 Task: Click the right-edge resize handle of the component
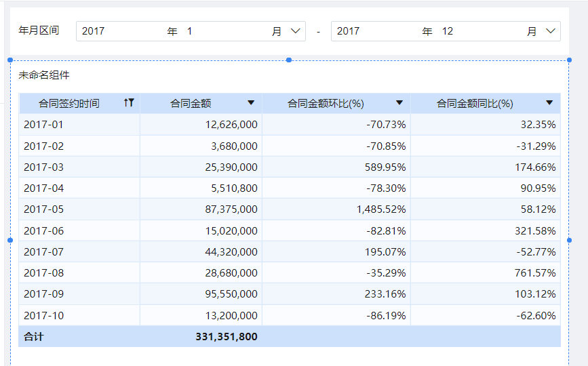[569, 240]
